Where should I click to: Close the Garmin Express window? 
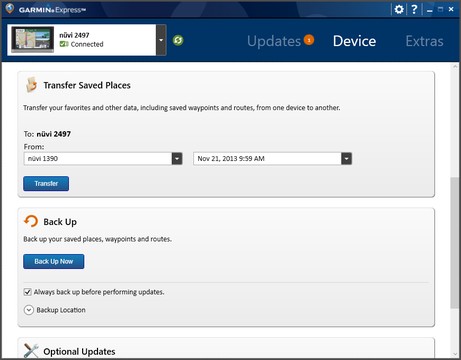tap(451, 9)
